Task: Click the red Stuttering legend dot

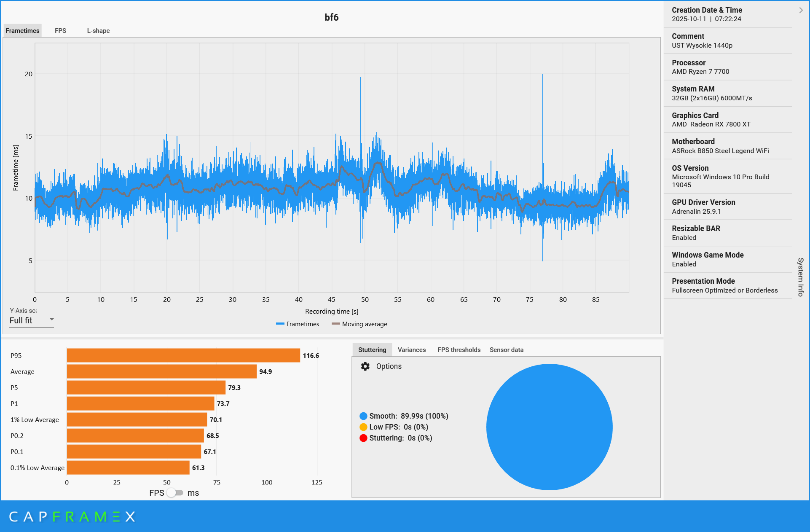Action: point(363,438)
